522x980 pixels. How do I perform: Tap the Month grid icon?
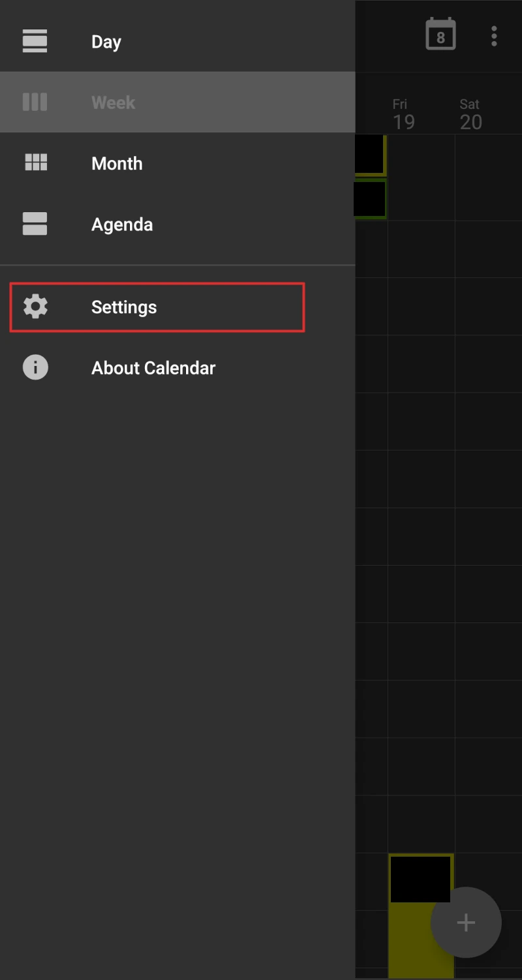[x=35, y=162]
